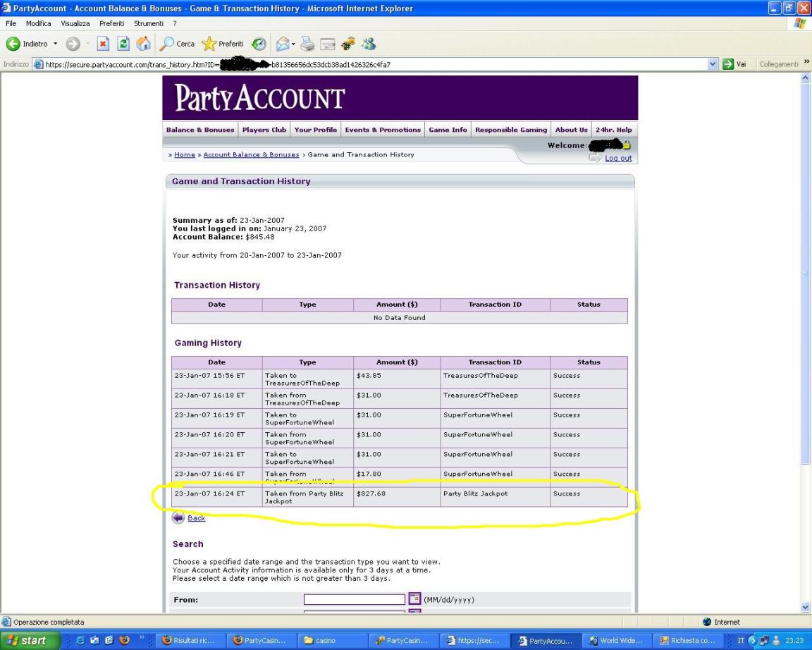This screenshot has width=812, height=650.
Task: Click the Print toolbar icon
Action: [307, 44]
